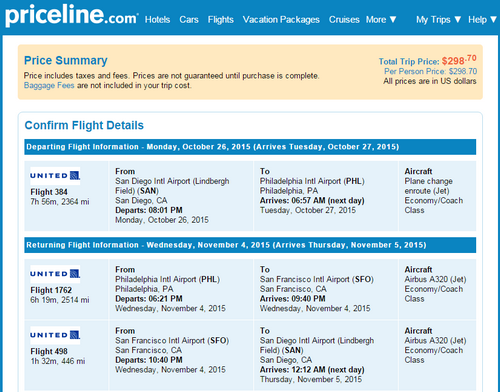The image size is (500, 392).
Task: Navigate to Cruises
Action: point(344,20)
